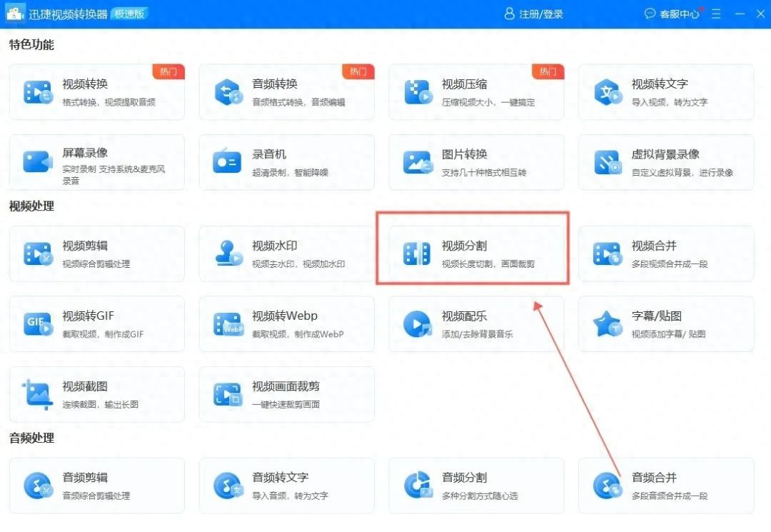Select the 音频转文字 audio-to-text card
The width and height of the screenshot is (771, 532).
286,486
